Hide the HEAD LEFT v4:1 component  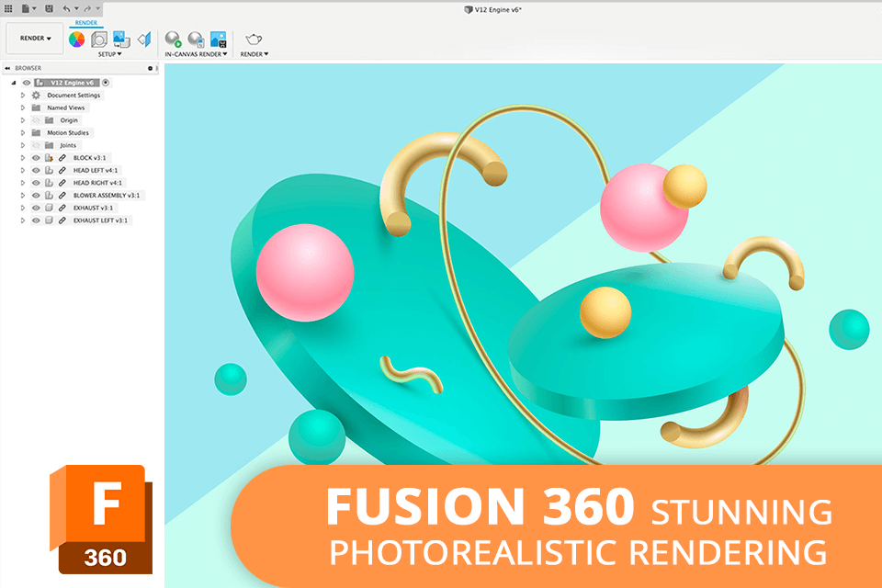[36, 171]
